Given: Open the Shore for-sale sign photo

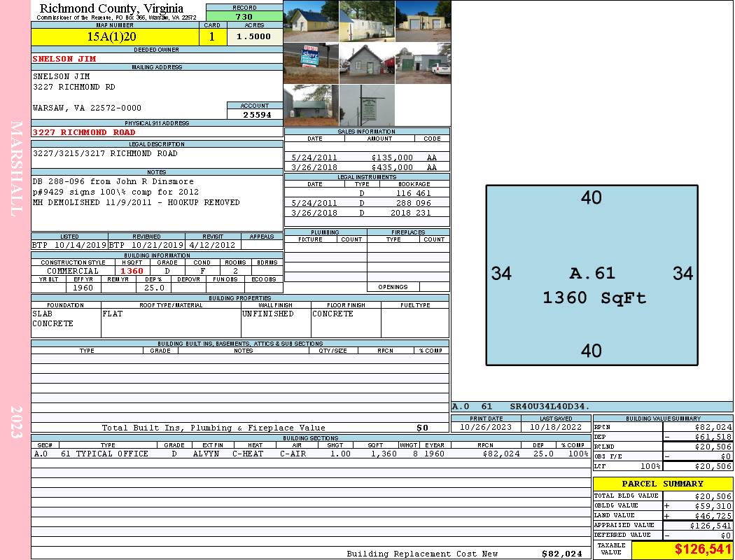Looking at the screenshot, I should (x=311, y=63).
